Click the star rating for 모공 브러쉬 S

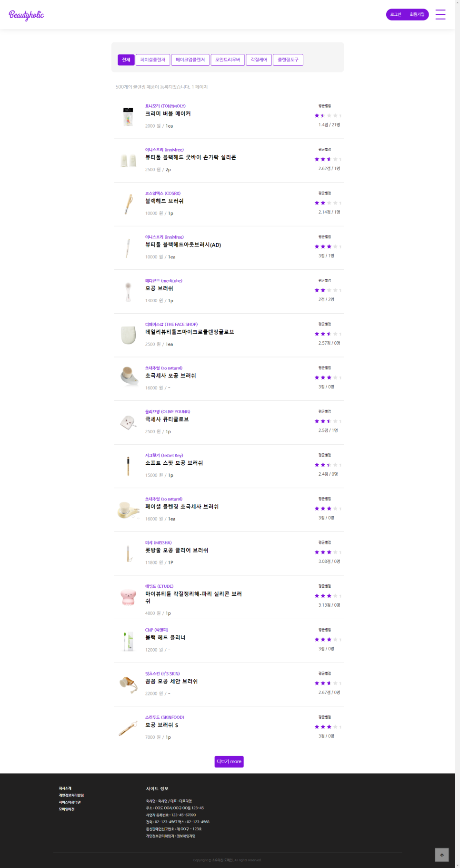(x=328, y=727)
